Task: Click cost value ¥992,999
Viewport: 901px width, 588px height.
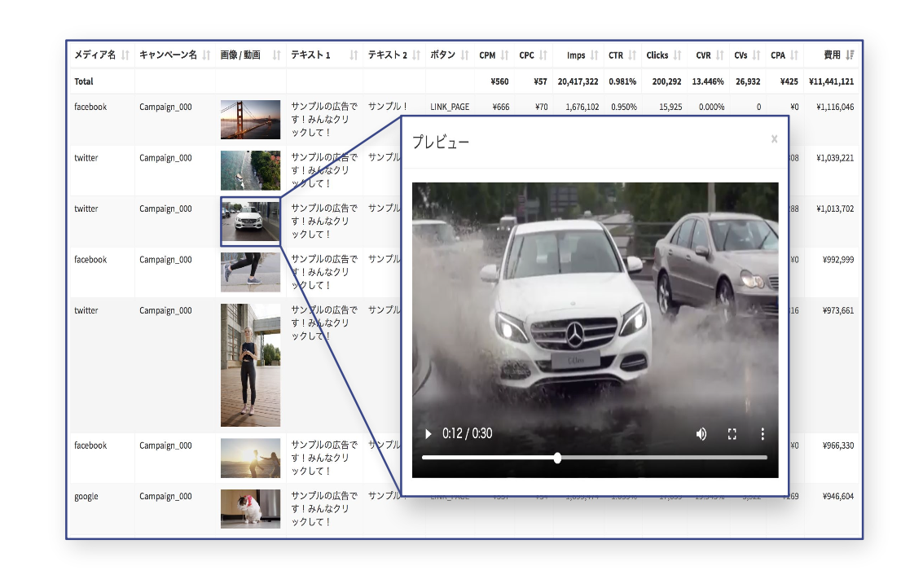Action: pyautogui.click(x=838, y=260)
